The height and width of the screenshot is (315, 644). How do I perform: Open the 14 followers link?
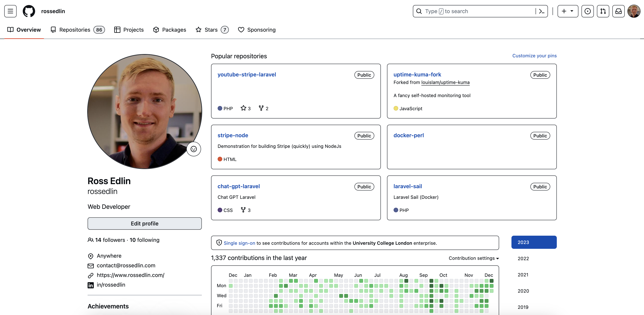110,240
